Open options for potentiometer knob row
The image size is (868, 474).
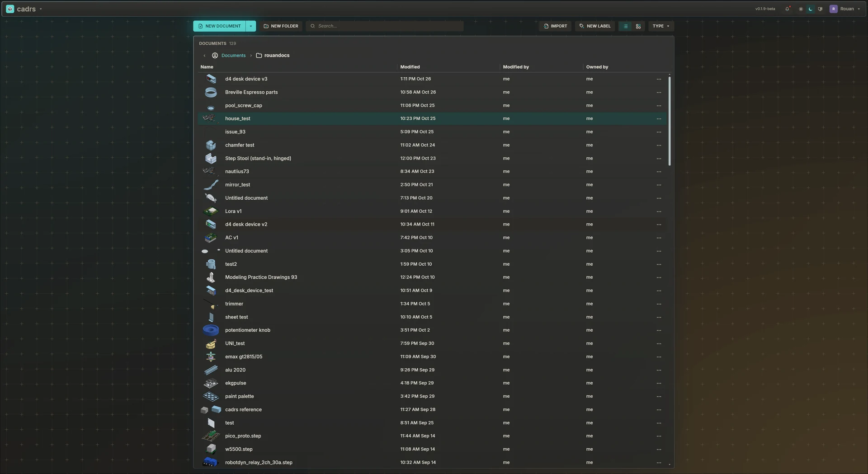pos(659,330)
